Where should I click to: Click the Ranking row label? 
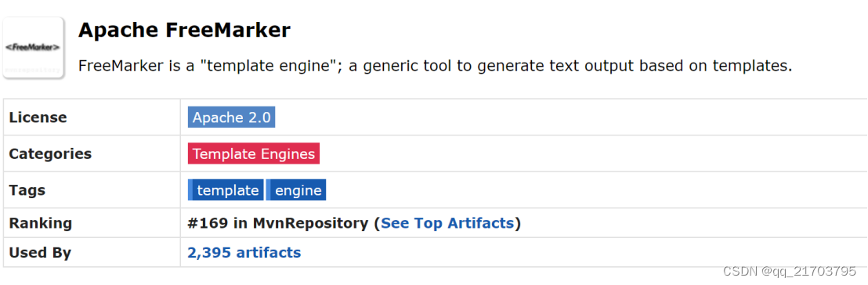click(x=41, y=223)
